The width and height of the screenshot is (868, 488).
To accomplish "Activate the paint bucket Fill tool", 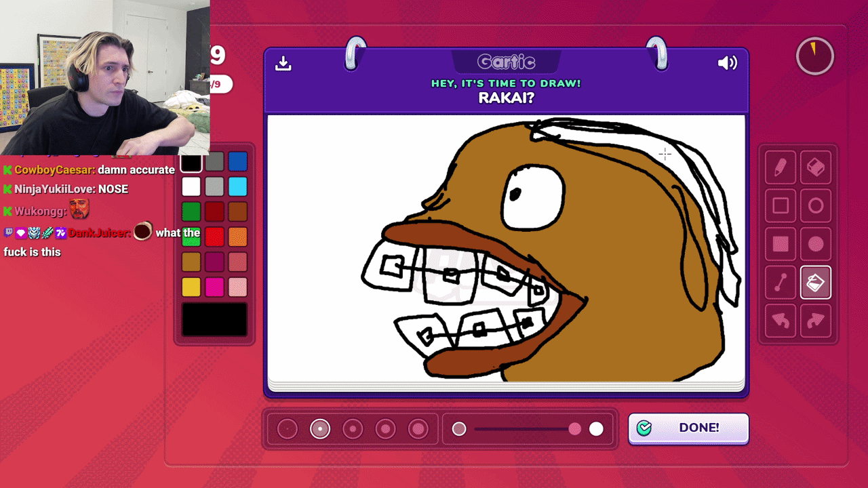I will point(816,282).
